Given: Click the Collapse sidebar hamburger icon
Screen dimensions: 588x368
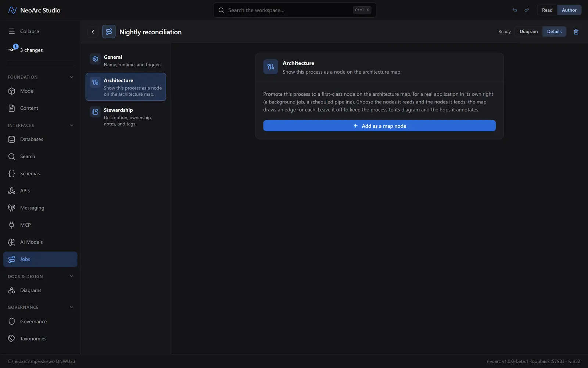Looking at the screenshot, I should click(x=12, y=31).
